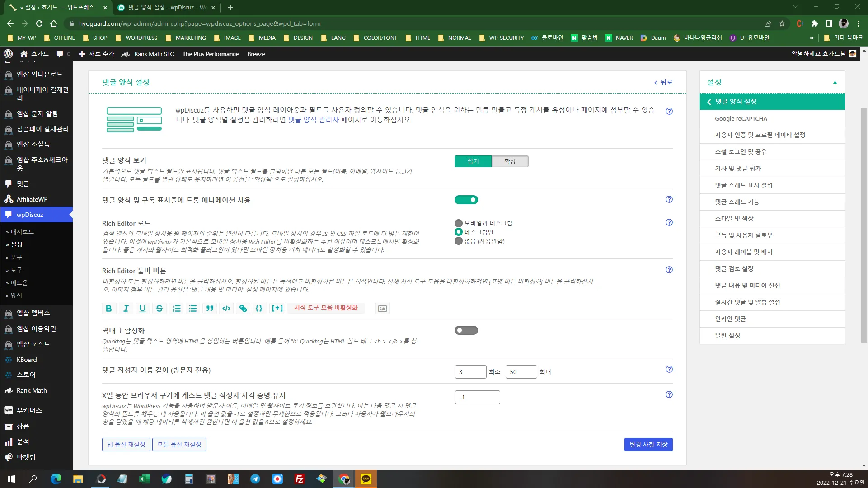Set comment form view to 접기

(473, 161)
